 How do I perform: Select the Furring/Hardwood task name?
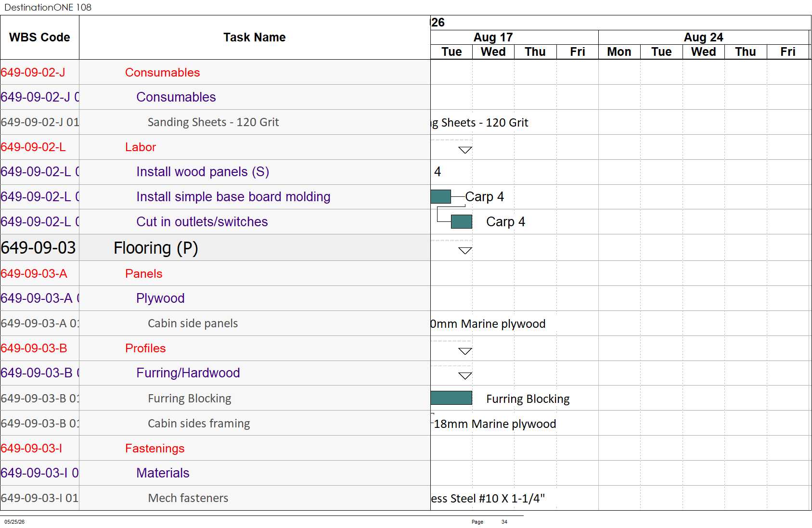(188, 373)
